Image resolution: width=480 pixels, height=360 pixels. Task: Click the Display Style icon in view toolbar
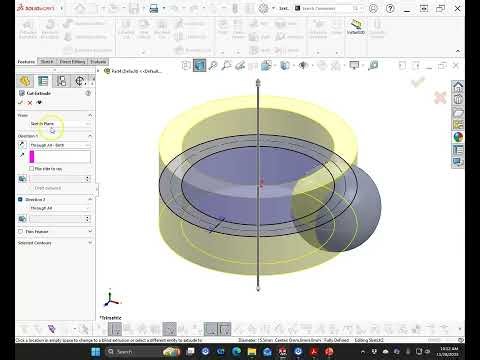[x=285, y=66]
